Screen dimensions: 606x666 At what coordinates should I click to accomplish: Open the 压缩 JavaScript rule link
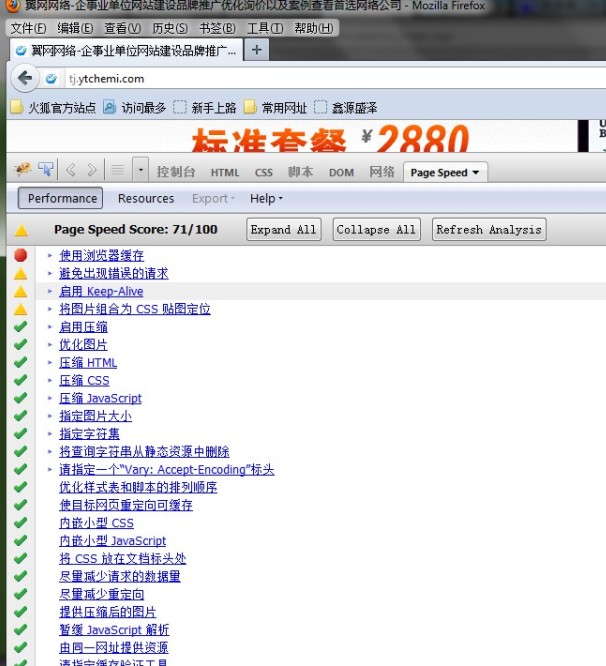(100, 398)
